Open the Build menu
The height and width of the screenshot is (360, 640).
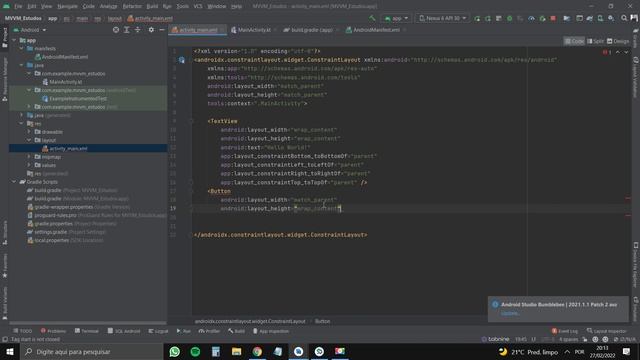[x=152, y=6]
